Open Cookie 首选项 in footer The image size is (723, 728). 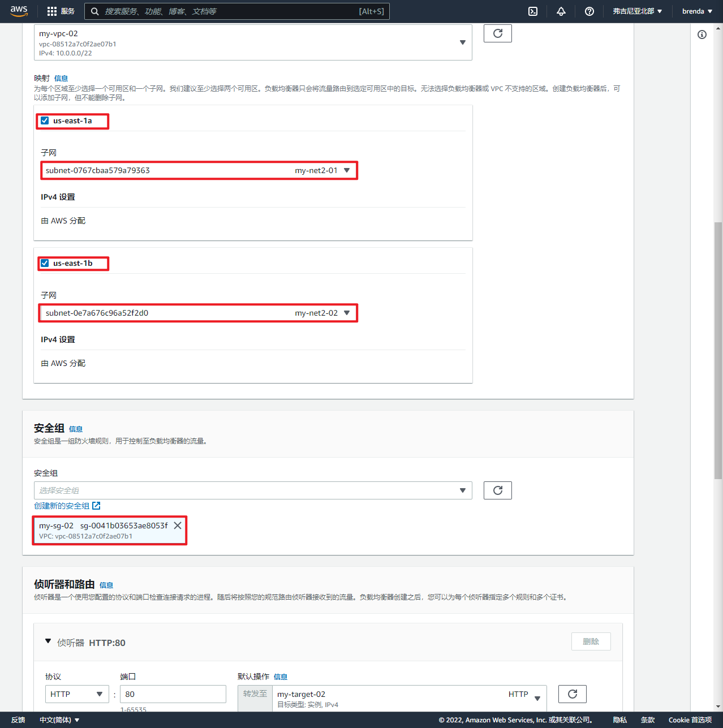tap(690, 720)
